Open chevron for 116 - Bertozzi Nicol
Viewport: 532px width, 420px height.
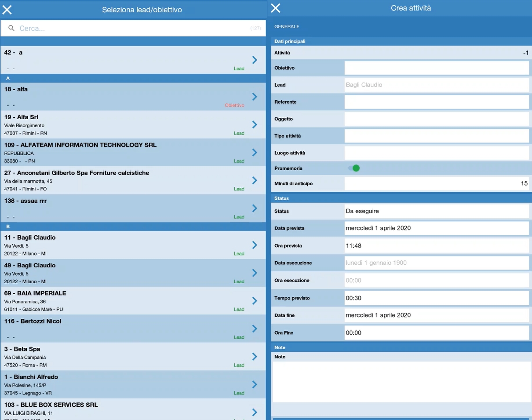[255, 329]
